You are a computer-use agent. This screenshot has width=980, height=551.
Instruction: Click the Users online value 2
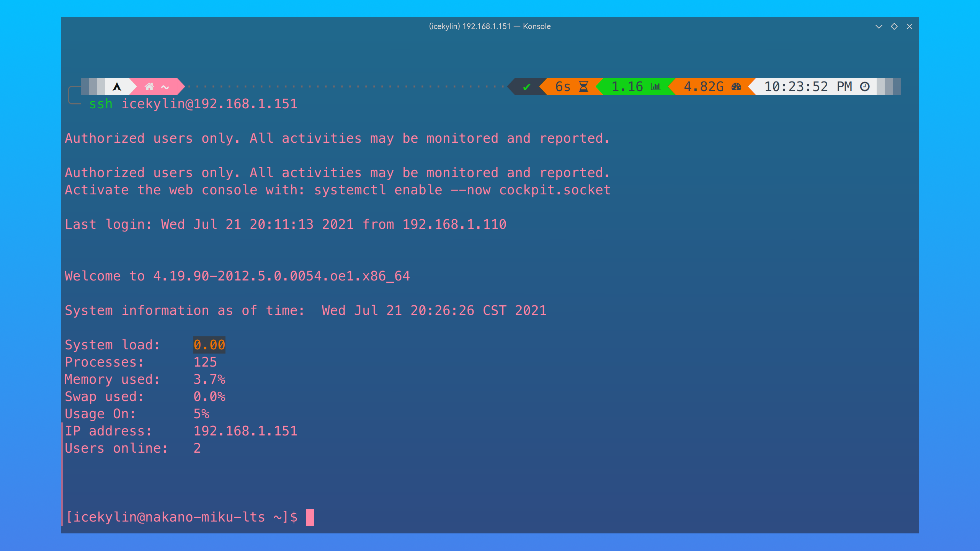tap(197, 448)
